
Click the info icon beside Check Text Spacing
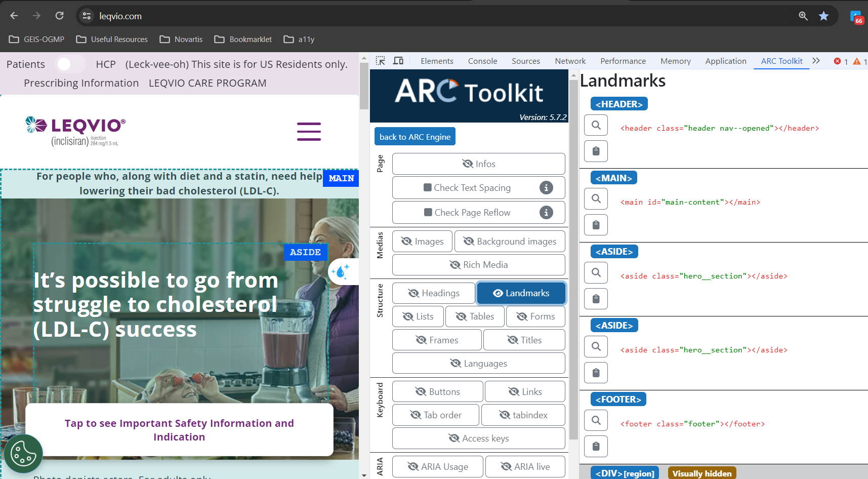546,188
